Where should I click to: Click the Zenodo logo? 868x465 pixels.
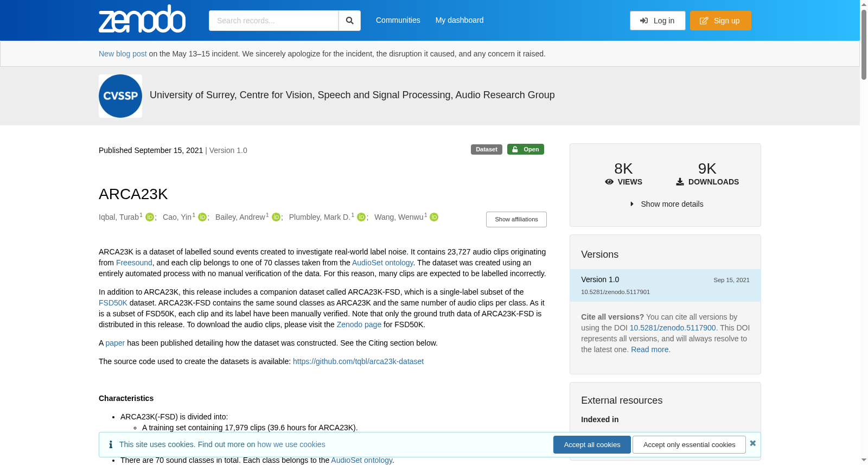[142, 19]
